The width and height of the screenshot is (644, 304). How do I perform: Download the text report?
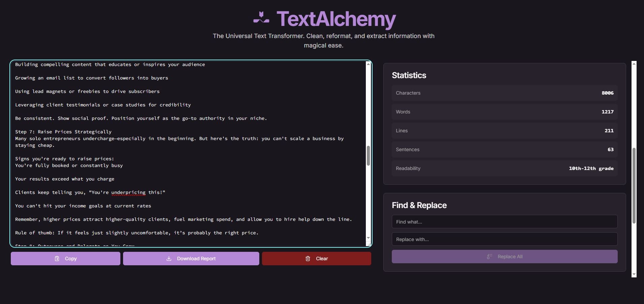(191, 259)
